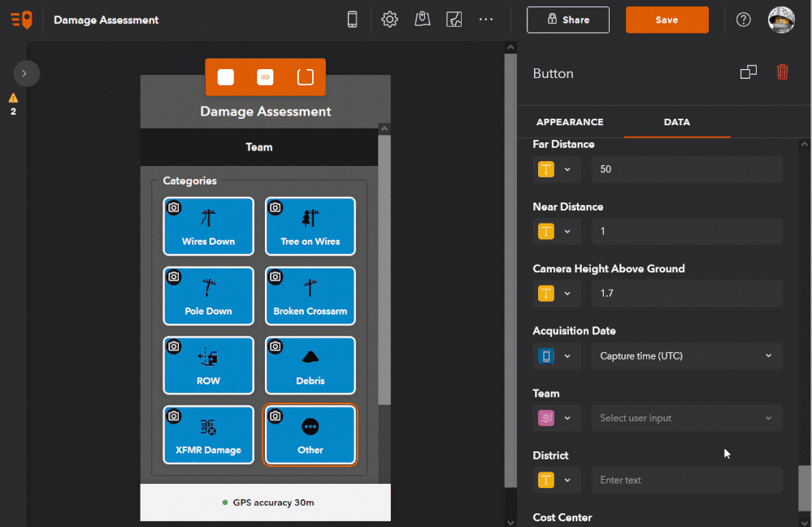This screenshot has height=527, width=812.
Task: Open the Team Select user input dropdown
Action: coord(687,418)
